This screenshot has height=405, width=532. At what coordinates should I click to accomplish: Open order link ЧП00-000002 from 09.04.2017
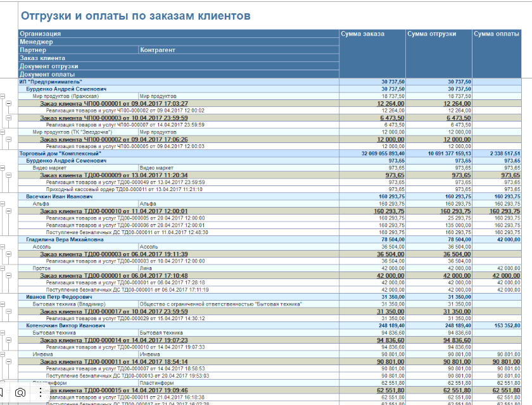[x=114, y=139]
